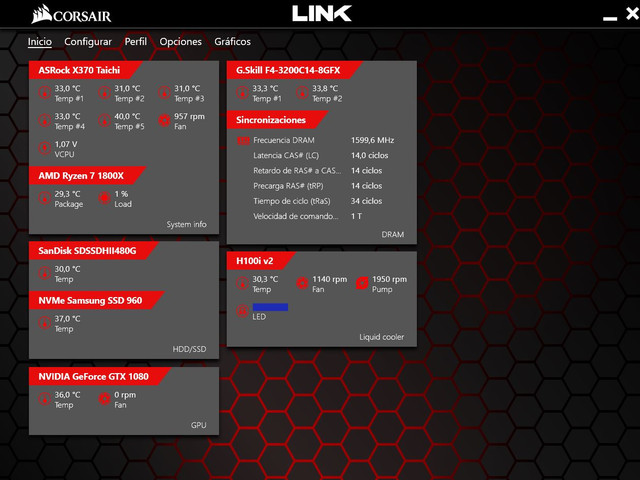Open the Inicio tab
This screenshot has width=640, height=480.
pos(40,42)
